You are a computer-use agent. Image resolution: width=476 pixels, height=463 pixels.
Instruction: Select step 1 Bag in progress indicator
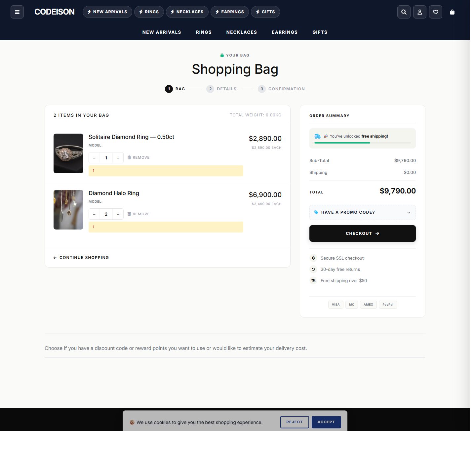tap(175, 89)
